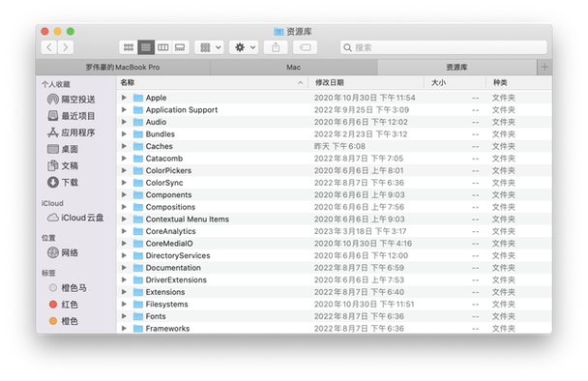Select the Documentation folder icon
The width and height of the screenshot is (588, 381).
pos(138,268)
